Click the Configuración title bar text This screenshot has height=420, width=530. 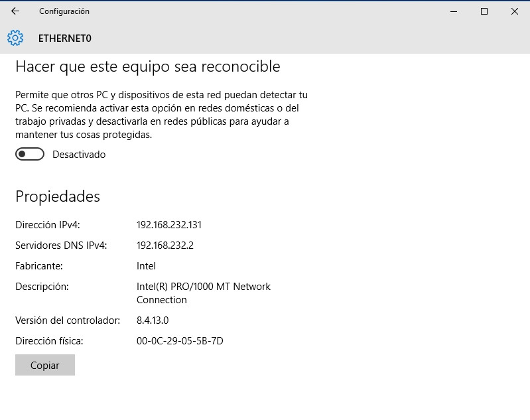[64, 11]
